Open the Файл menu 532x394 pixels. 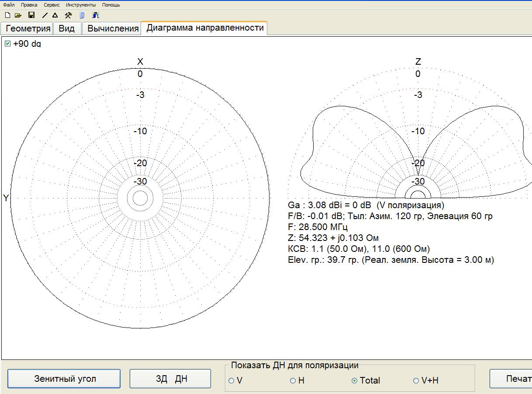(x=9, y=5)
